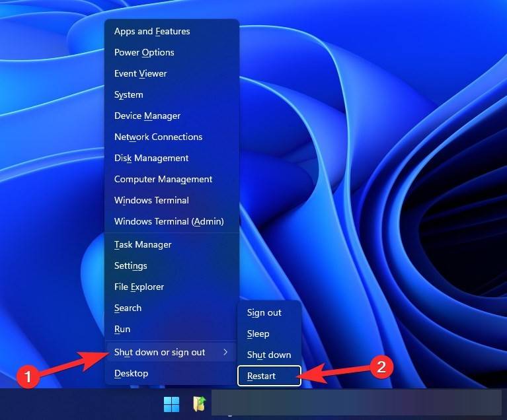Choose Sign out in submenu
507x420 pixels.
tap(269, 313)
